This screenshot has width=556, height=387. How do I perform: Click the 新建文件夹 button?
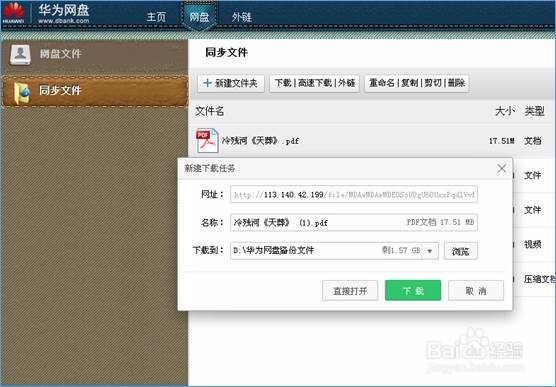[231, 83]
